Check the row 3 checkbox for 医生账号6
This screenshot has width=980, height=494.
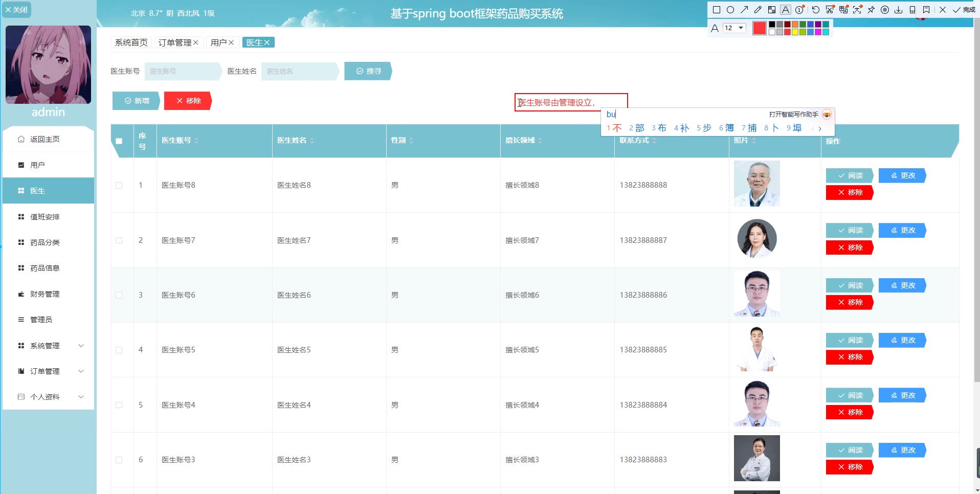pos(119,296)
